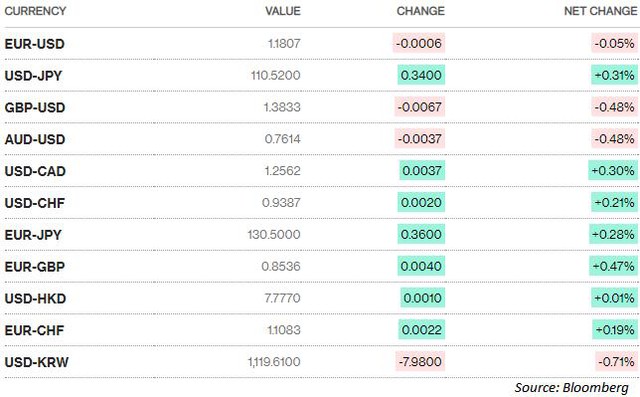Open the USD-CHF currency pair

pos(35,203)
